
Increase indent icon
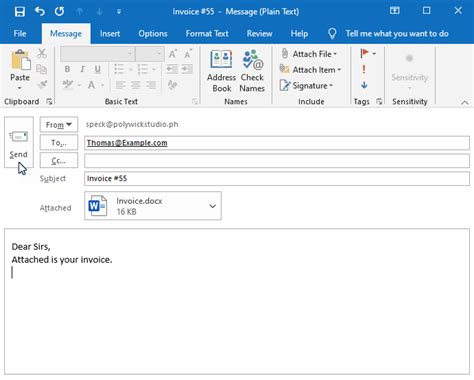click(187, 69)
